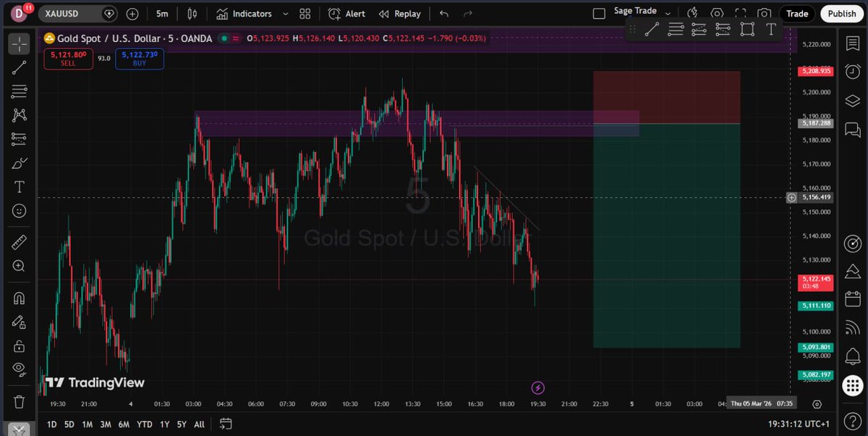Click the trash icon to remove drawings
This screenshot has height=436, width=868.
(x=20, y=401)
